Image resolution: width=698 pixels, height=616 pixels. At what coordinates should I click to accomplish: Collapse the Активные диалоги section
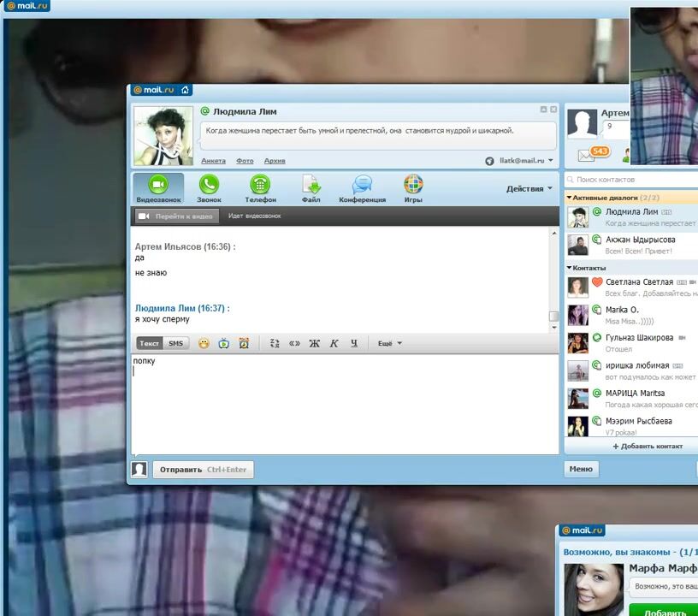[570, 198]
